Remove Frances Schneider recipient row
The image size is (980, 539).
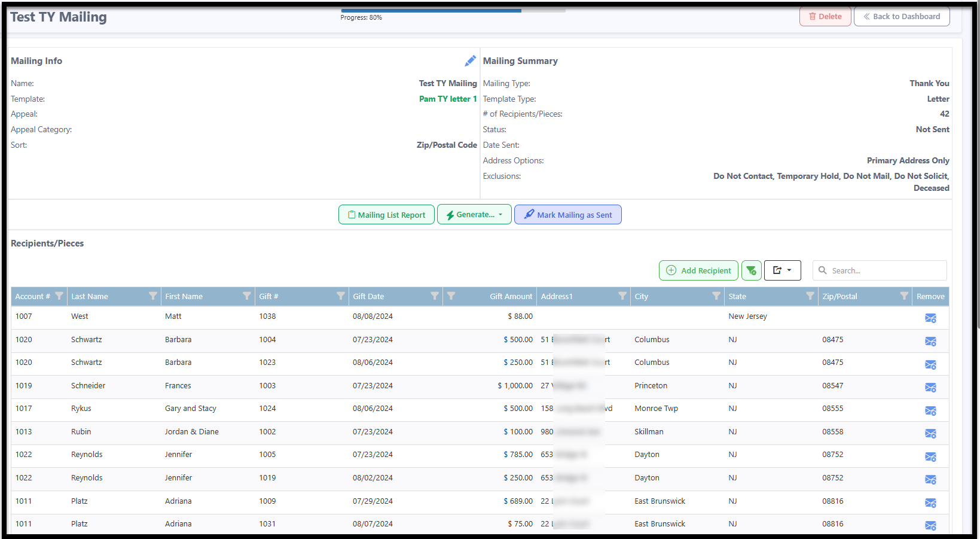[x=930, y=388]
